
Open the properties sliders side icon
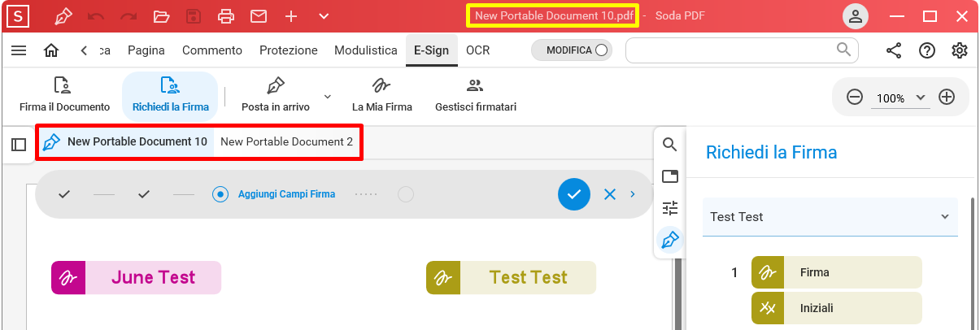[670, 208]
